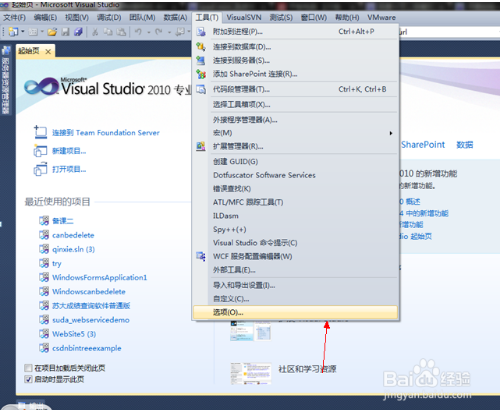The height and width of the screenshot is (410, 500).
Task: Check the 在项目加载后关闭此页 checkbox
Action: [x=28, y=368]
